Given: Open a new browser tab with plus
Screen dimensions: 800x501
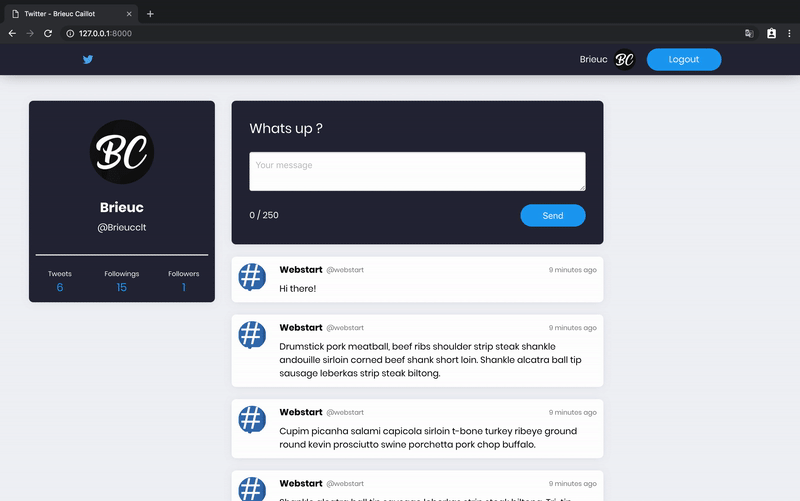Looking at the screenshot, I should [x=150, y=14].
